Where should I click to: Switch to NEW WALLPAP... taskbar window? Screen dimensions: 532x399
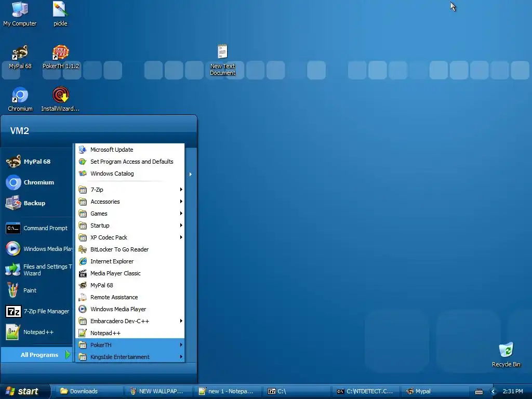click(x=158, y=391)
